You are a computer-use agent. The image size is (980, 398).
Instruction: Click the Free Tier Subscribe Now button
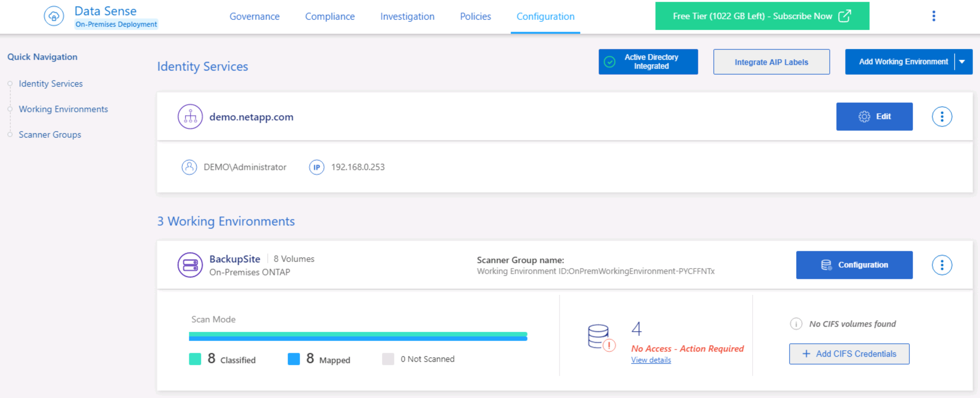coord(762,16)
